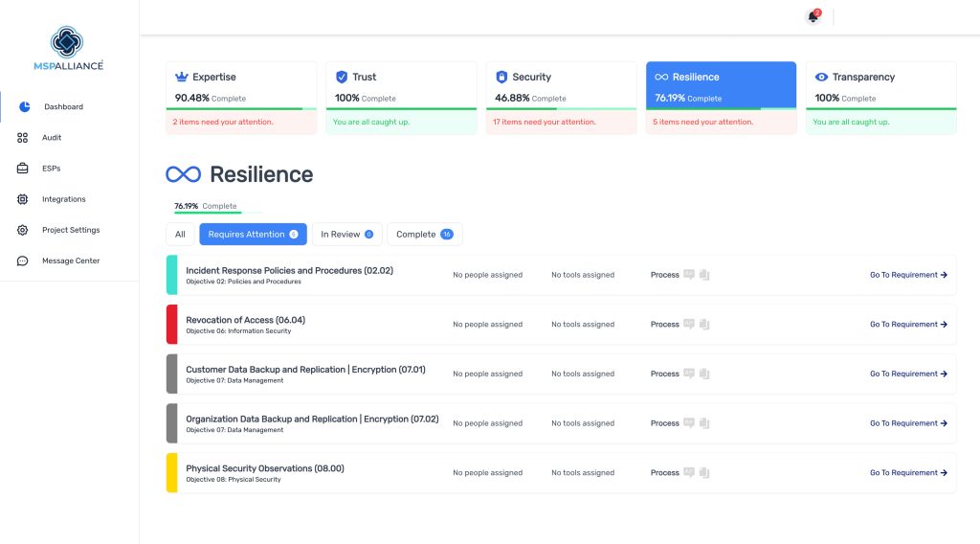Click comment icon in Revocation of Access row

pos(689,325)
